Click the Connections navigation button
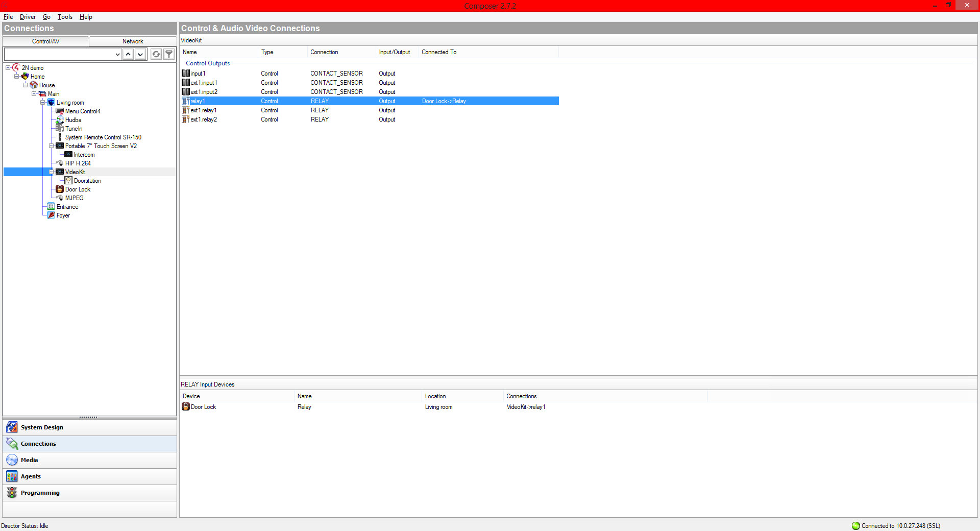Screen dimensions: 980x531 click(38, 444)
